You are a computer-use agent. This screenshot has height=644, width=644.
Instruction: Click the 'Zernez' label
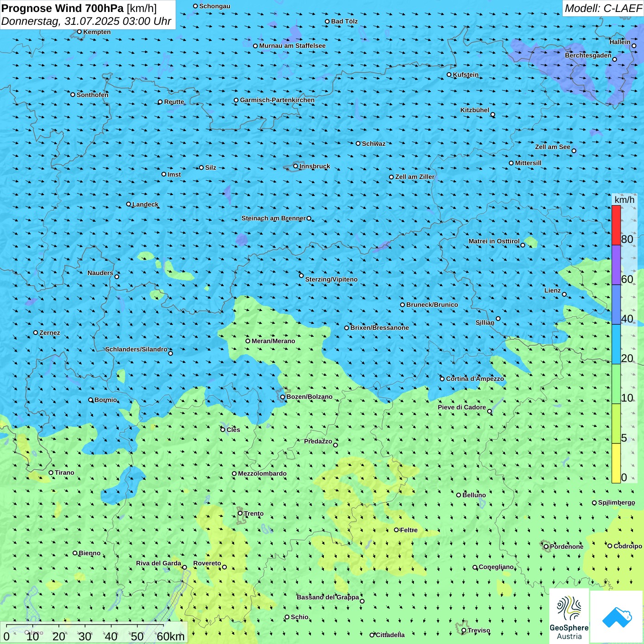[x=50, y=333]
